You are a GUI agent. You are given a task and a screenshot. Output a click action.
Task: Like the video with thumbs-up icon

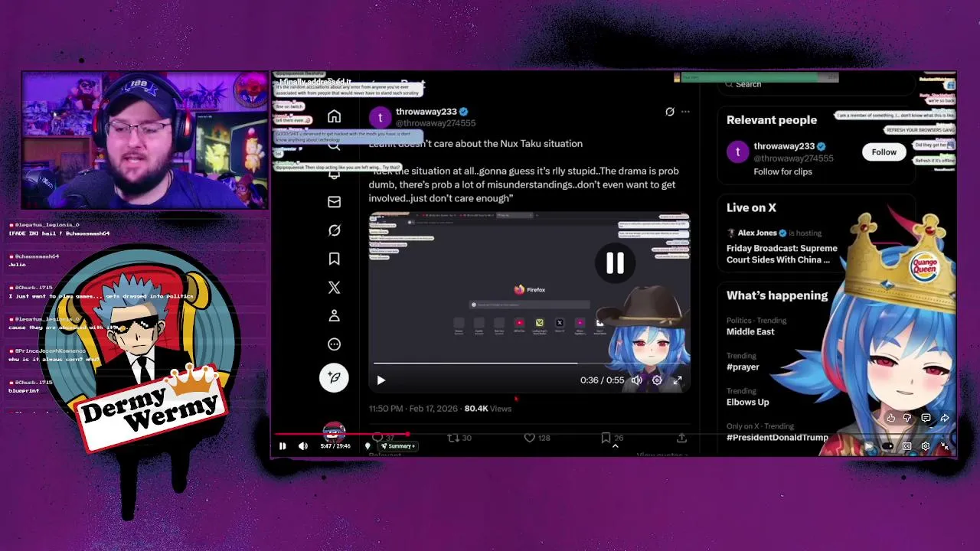(890, 419)
